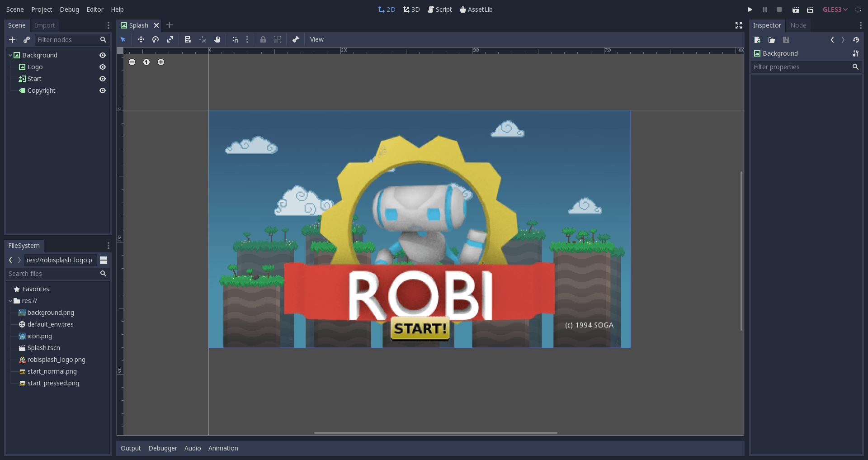Toggle visibility of Copyright node
The height and width of the screenshot is (460, 868).
103,90
